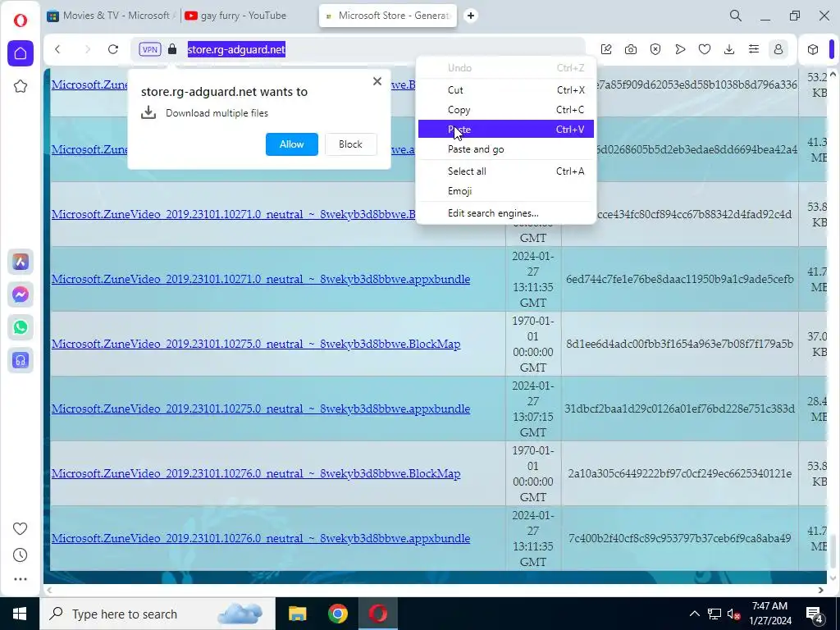Viewport: 840px width, 630px height.
Task: Open history clock in sidebar
Action: coord(20,555)
